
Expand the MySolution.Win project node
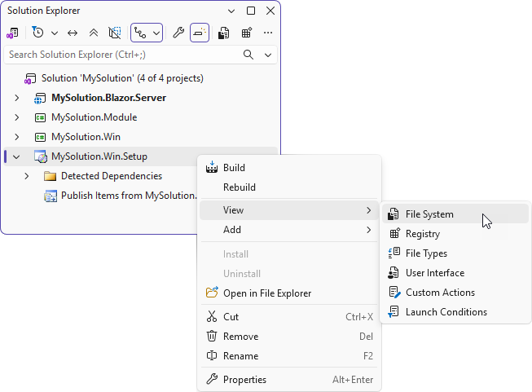pos(16,137)
